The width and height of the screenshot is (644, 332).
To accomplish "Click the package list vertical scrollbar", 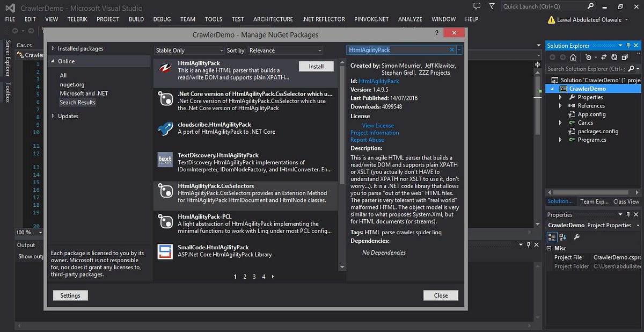I will [x=342, y=165].
